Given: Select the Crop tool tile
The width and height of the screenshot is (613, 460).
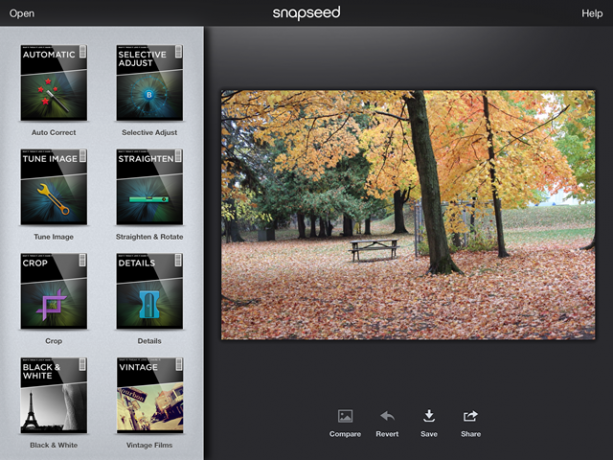Looking at the screenshot, I should coord(54,291).
